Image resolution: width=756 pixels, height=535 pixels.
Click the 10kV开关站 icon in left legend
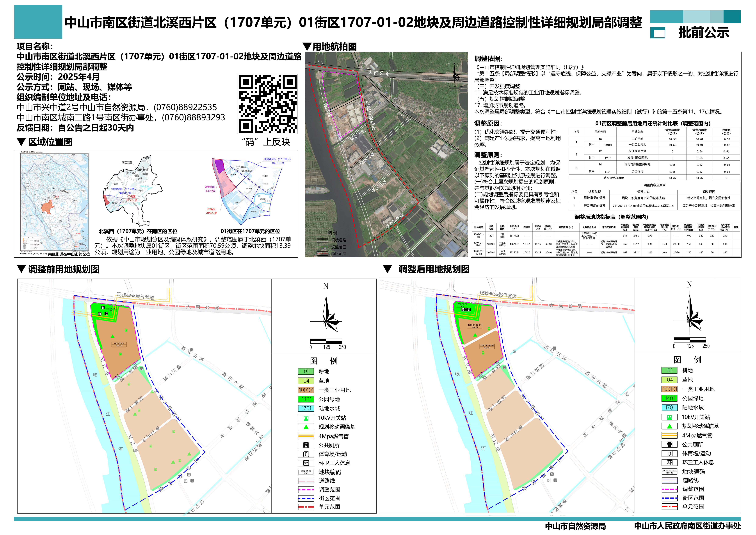click(306, 418)
